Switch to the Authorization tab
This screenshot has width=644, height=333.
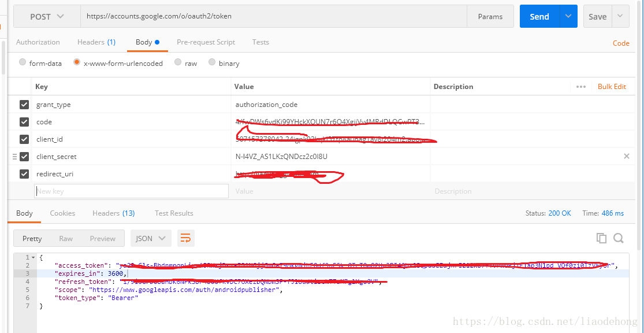[38, 42]
